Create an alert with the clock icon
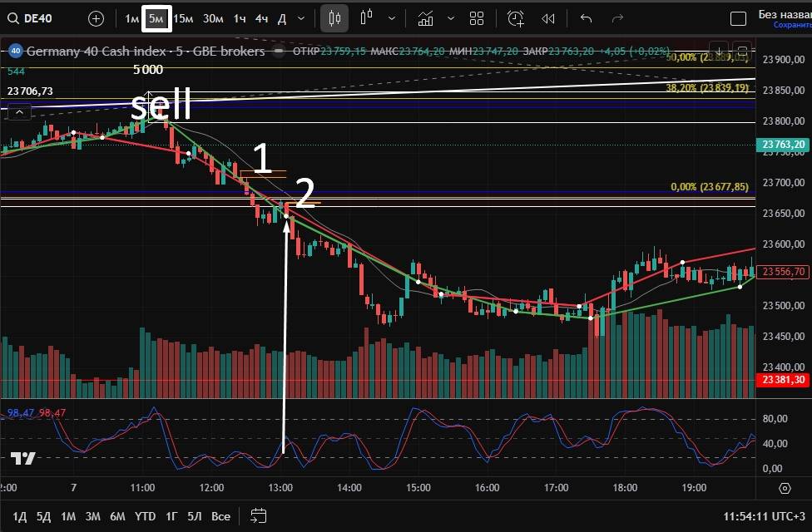The image size is (812, 532). tap(516, 18)
